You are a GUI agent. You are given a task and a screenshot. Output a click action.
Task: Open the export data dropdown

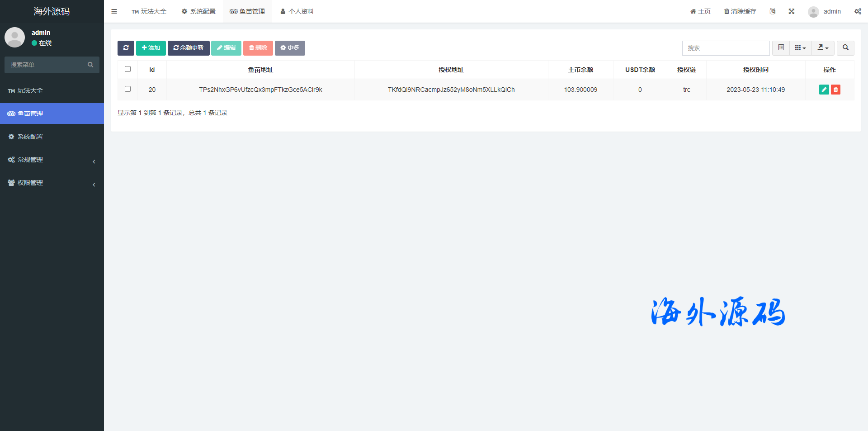[823, 48]
